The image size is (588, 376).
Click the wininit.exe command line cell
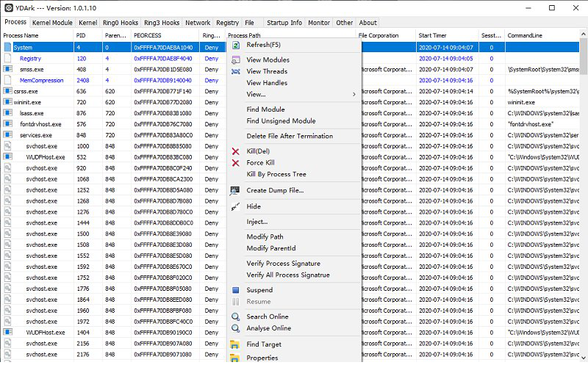pyautogui.click(x=542, y=102)
